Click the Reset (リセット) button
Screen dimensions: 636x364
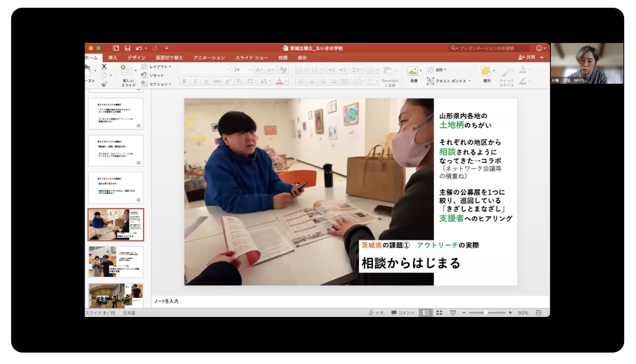155,75
